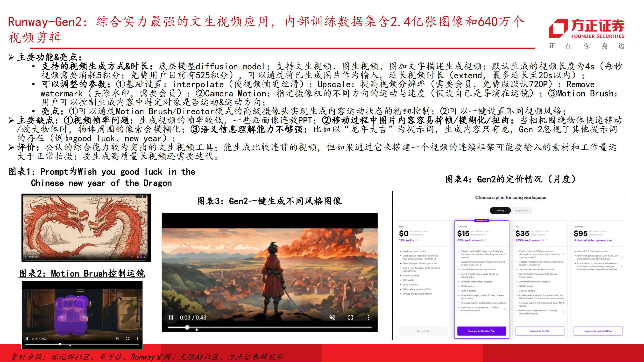Screen dimensions: 644x362
Task: Open three-dot menu on samurai landscape video
Action: point(368,318)
